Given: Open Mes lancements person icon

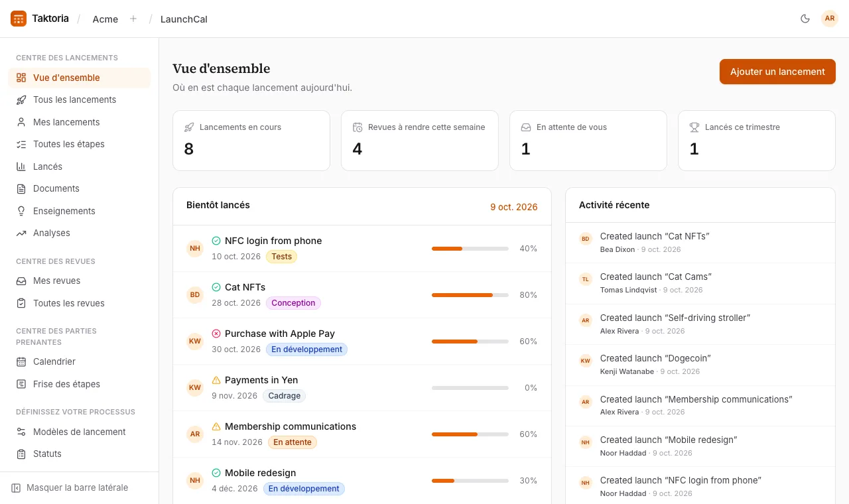Looking at the screenshot, I should (21, 122).
